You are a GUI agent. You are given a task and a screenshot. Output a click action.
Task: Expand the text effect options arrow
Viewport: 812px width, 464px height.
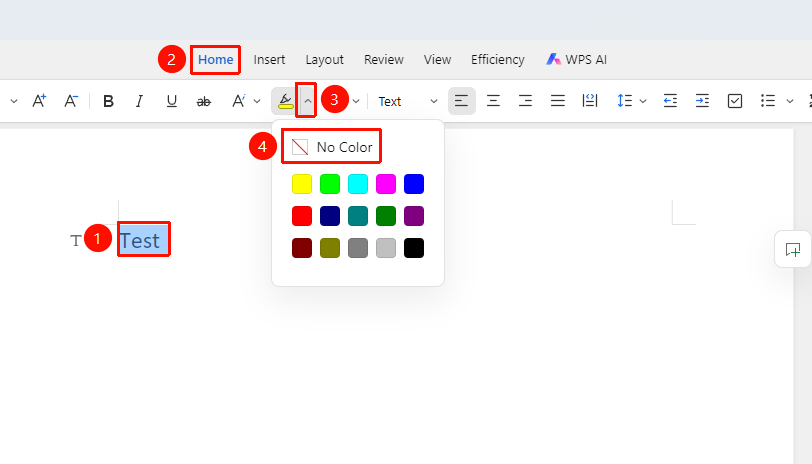[257, 102]
